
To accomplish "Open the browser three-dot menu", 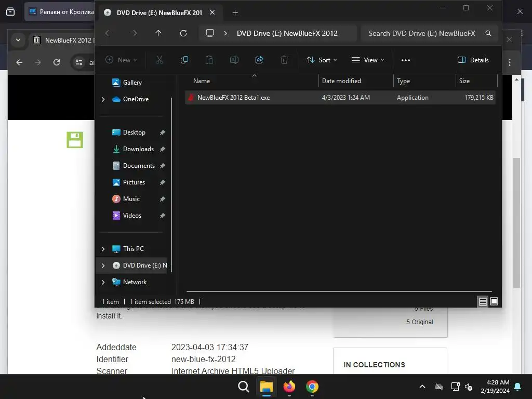I will coord(510,62).
